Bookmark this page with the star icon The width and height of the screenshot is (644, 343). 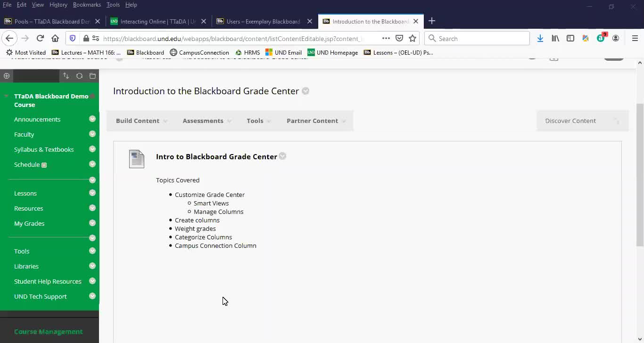(413, 39)
